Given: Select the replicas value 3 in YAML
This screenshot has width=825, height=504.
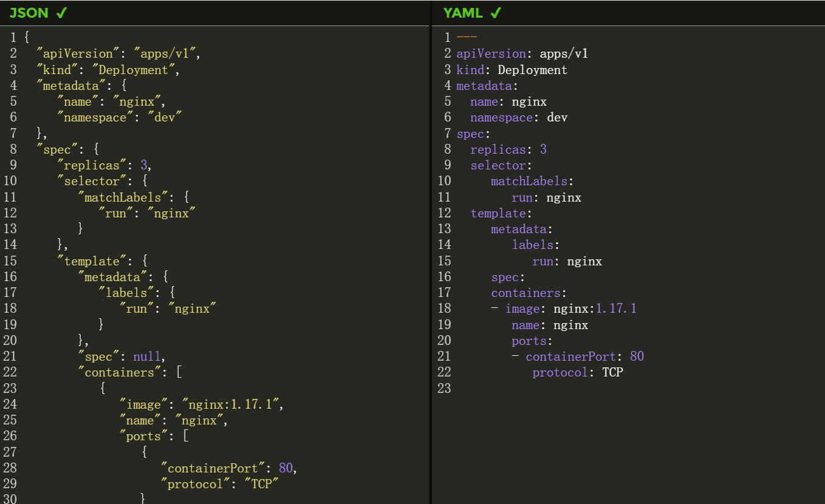Looking at the screenshot, I should (x=543, y=149).
